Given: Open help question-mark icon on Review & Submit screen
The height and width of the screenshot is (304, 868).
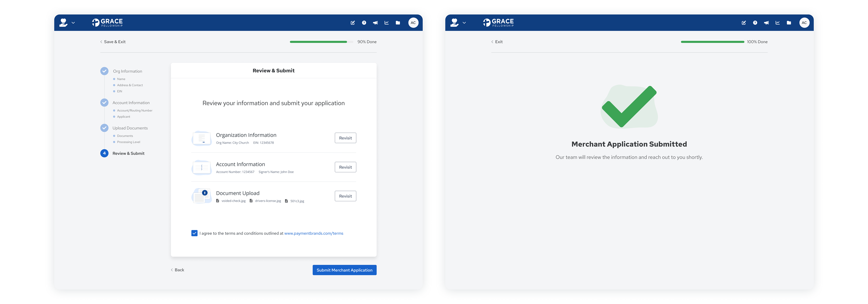Looking at the screenshot, I should (x=364, y=23).
